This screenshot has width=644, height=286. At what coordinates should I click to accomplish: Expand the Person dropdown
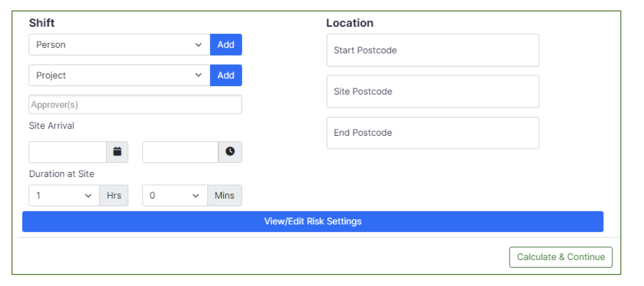tap(119, 45)
